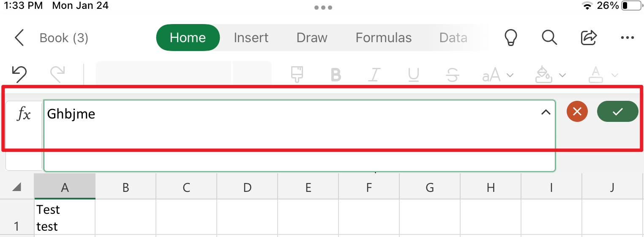Switch to the Formulas tab
Screen dimensions: 644x237
384,38
